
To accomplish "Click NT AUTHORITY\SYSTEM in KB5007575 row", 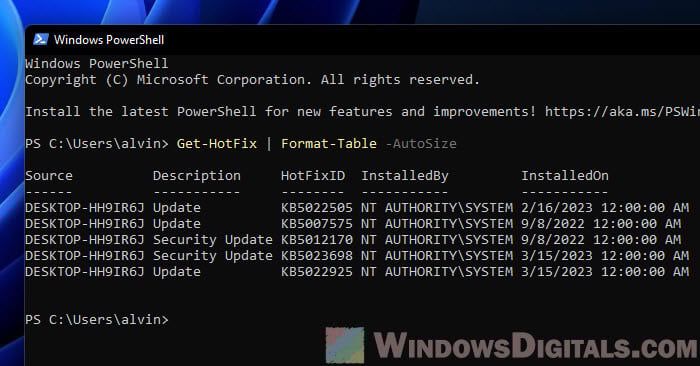I will click(437, 224).
